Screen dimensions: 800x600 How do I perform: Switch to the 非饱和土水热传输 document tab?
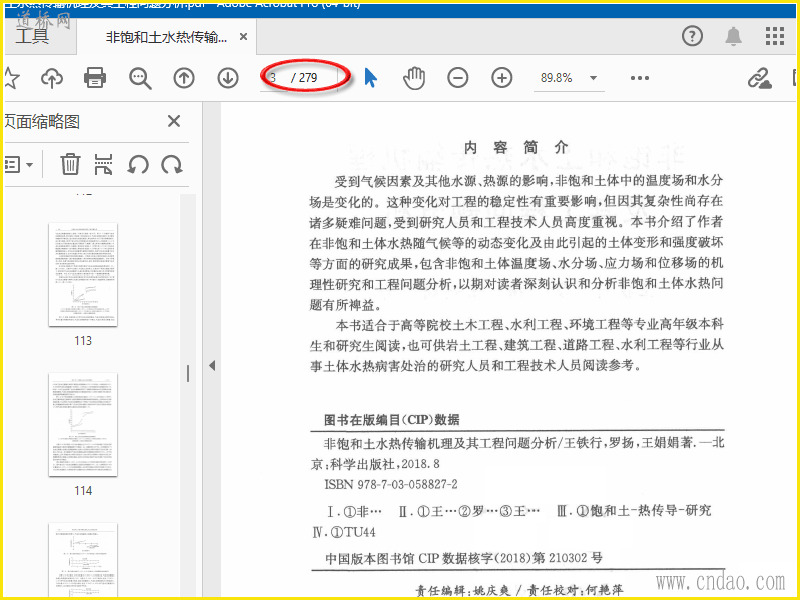[166, 37]
